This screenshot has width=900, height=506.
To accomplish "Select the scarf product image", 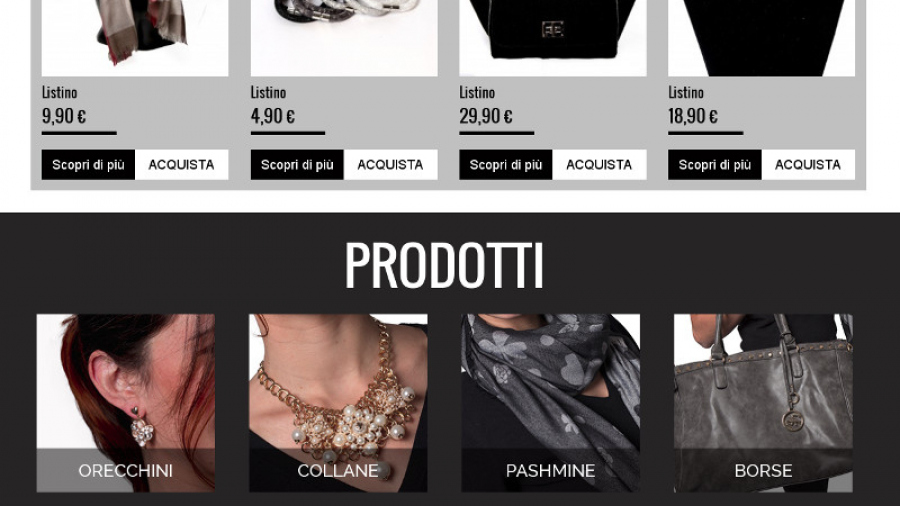I will click(135, 38).
